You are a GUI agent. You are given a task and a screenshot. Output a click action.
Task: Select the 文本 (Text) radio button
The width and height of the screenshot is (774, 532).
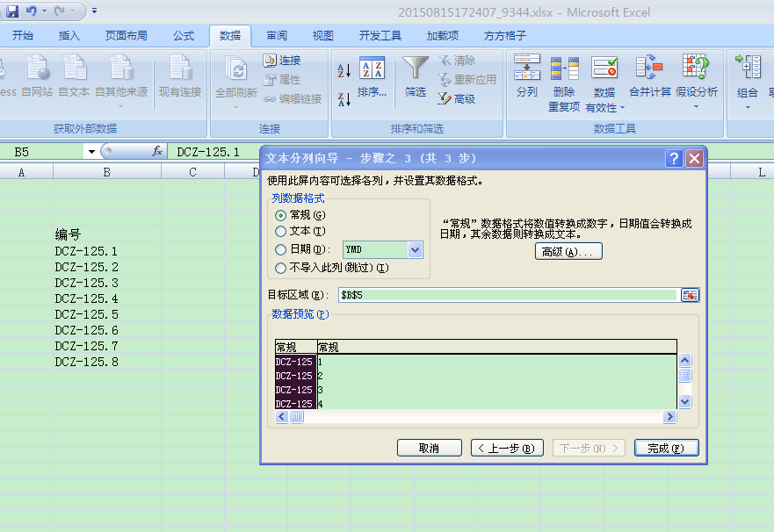pos(281,232)
